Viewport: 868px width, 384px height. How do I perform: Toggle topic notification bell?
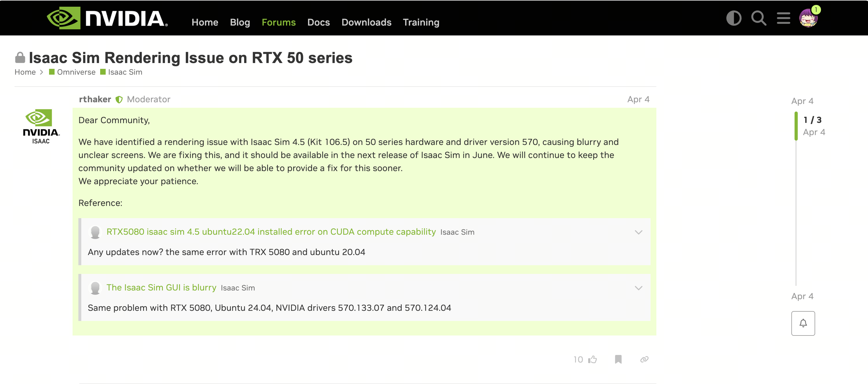click(803, 323)
